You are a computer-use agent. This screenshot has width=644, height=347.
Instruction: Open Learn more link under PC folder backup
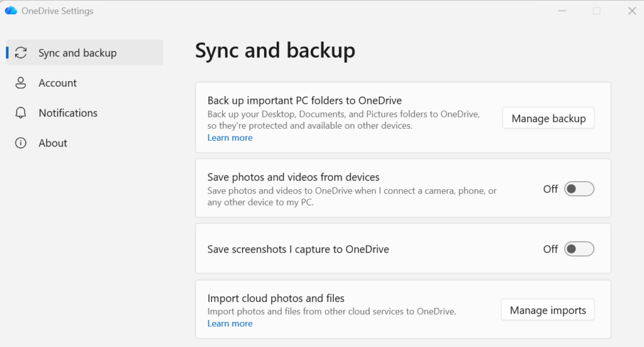click(230, 138)
